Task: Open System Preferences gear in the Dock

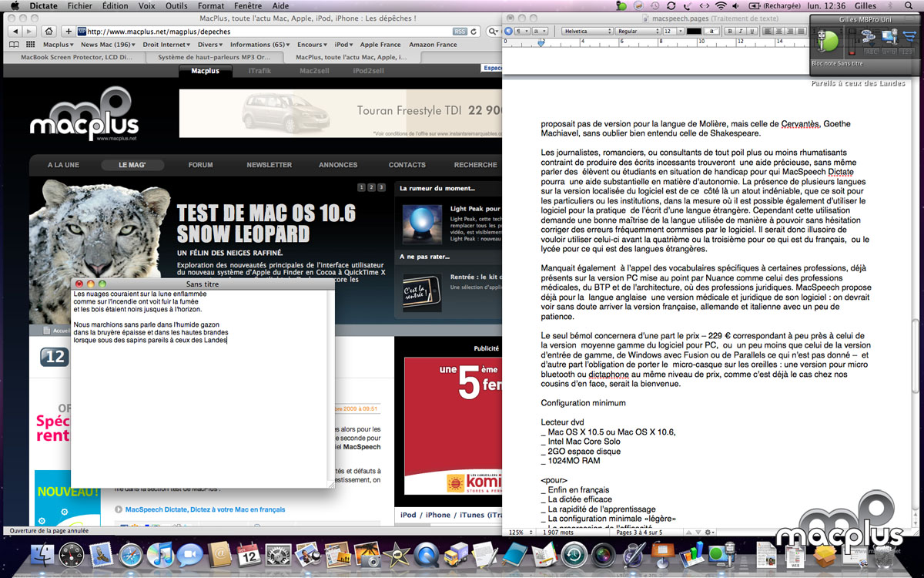Action: point(278,555)
